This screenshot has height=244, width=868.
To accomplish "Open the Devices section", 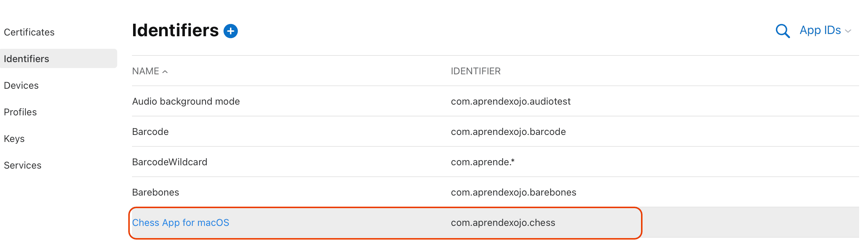I will click(21, 85).
